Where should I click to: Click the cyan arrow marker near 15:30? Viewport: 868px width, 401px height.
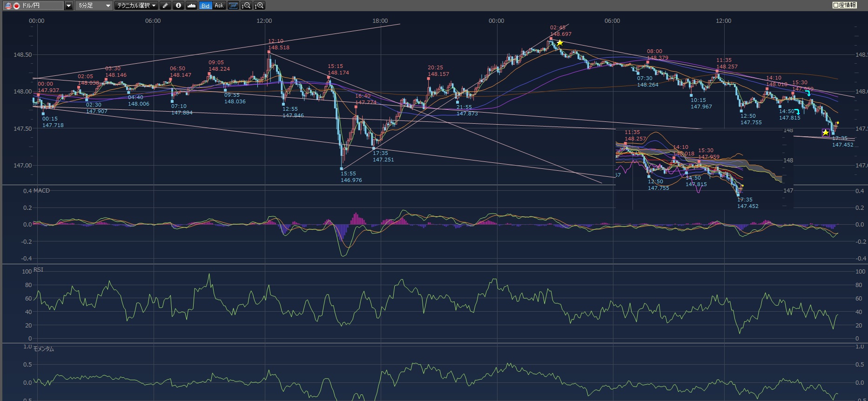pos(808,94)
